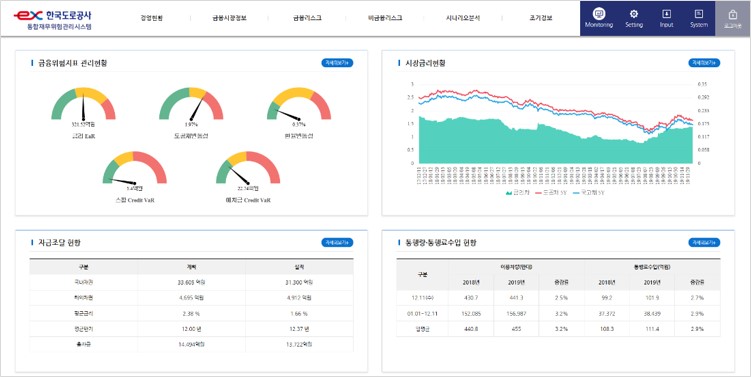Click the 스왑 Credit VaR gauge
Viewport: 751px width, 377px height.
click(135, 177)
